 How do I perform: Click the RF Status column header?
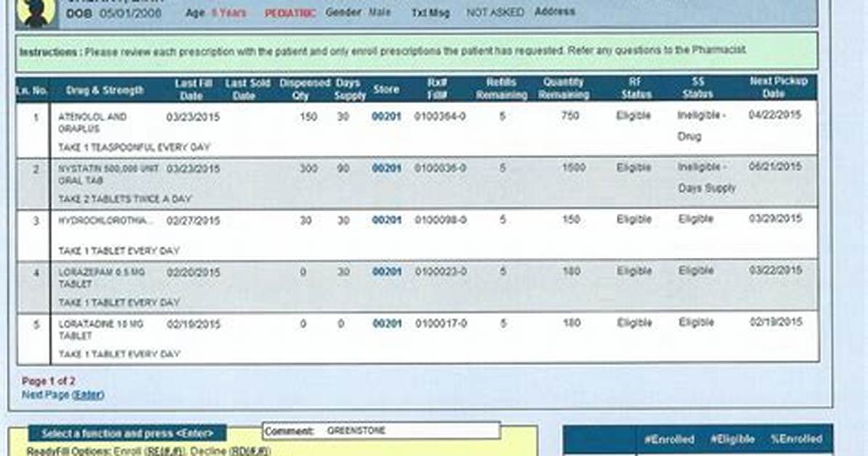tap(636, 88)
